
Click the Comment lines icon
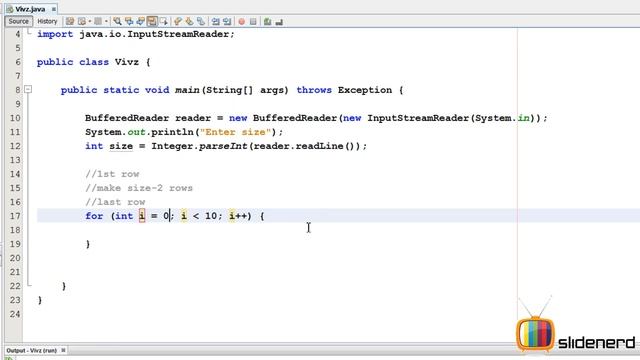point(267,21)
